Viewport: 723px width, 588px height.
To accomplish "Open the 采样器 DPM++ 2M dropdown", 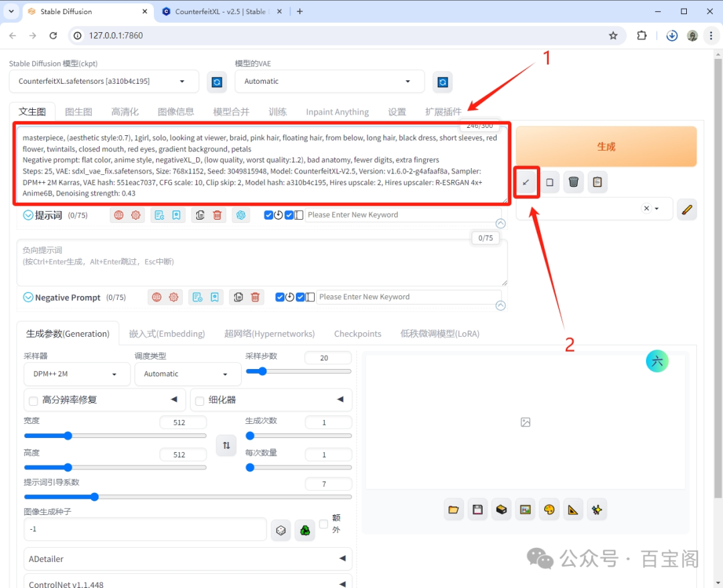I will pyautogui.click(x=77, y=374).
